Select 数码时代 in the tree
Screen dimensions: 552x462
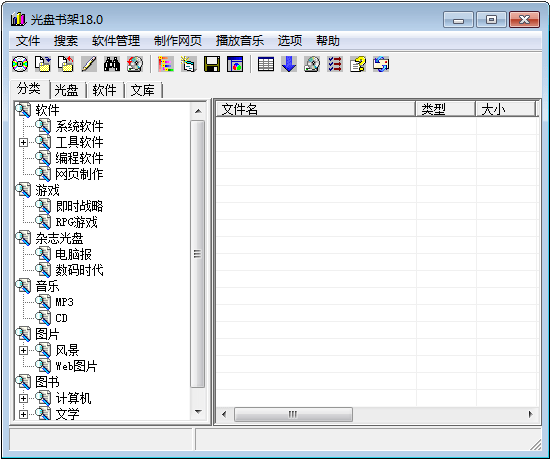point(79,270)
